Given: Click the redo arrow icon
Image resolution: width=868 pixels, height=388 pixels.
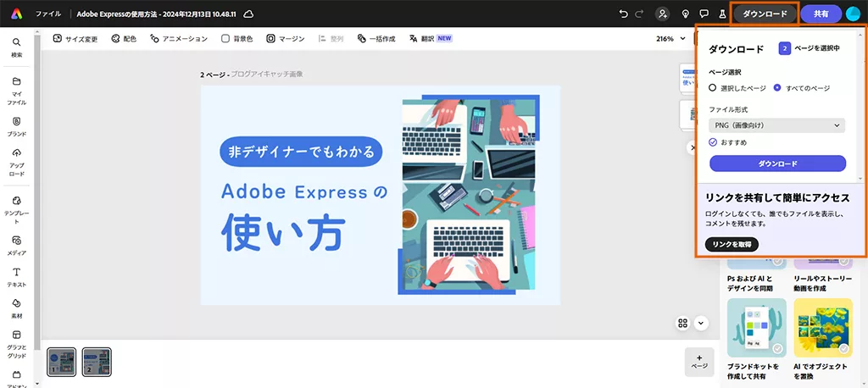Looking at the screenshot, I should (x=640, y=14).
